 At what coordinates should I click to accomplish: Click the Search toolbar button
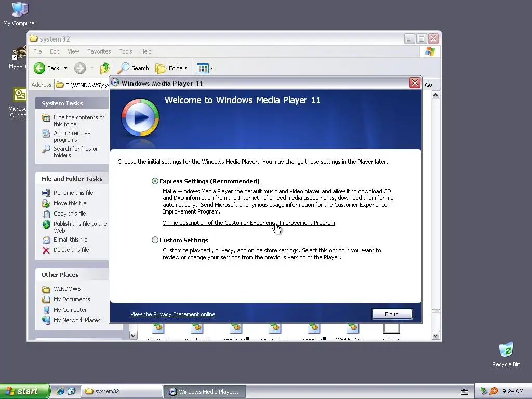(x=134, y=68)
